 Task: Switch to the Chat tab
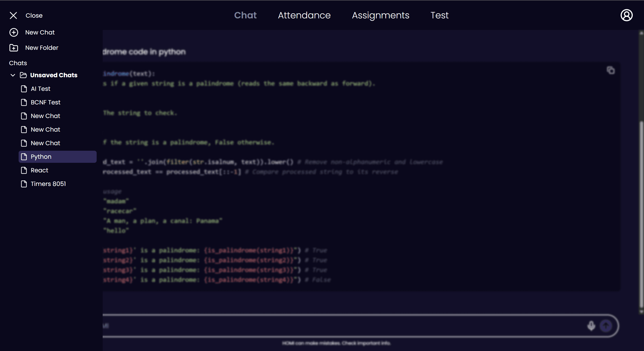(x=245, y=15)
